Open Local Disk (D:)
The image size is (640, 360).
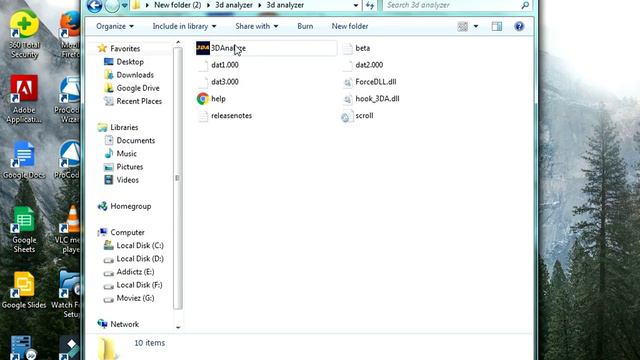140,258
